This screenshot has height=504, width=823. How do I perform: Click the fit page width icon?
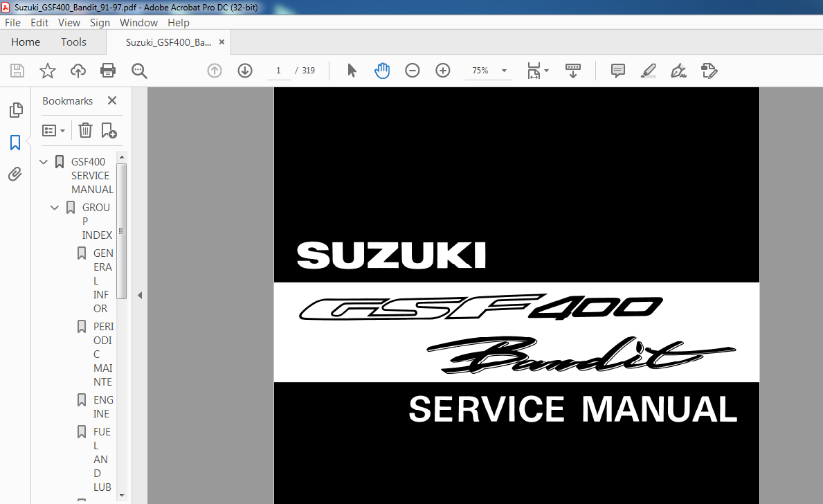click(x=534, y=71)
